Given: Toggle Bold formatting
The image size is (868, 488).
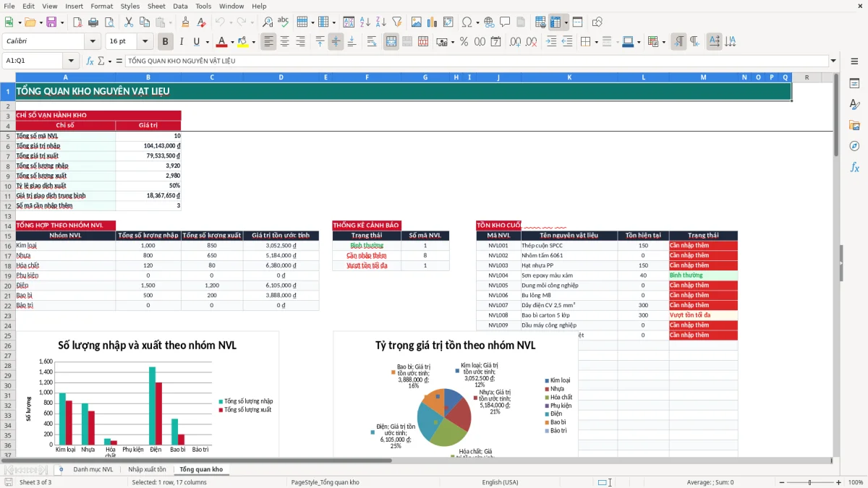Looking at the screenshot, I should (x=165, y=42).
